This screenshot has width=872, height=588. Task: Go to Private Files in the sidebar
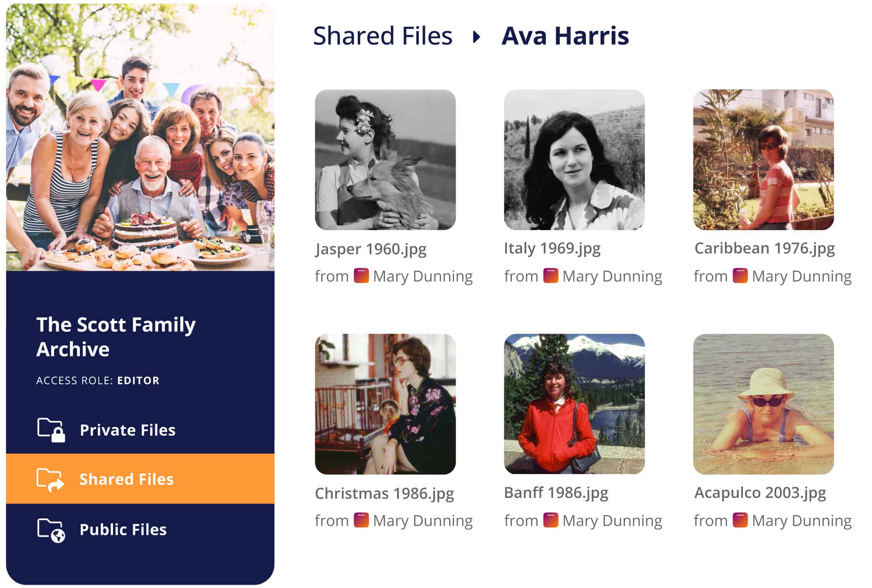pyautogui.click(x=127, y=430)
